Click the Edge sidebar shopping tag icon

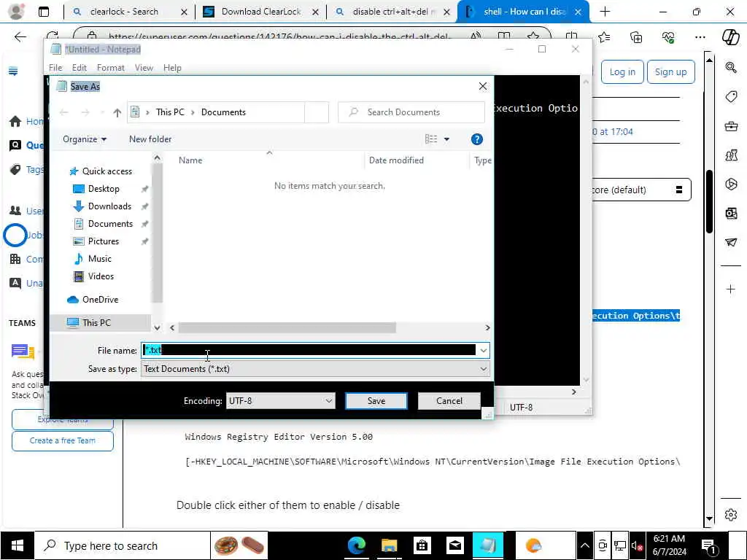click(731, 97)
